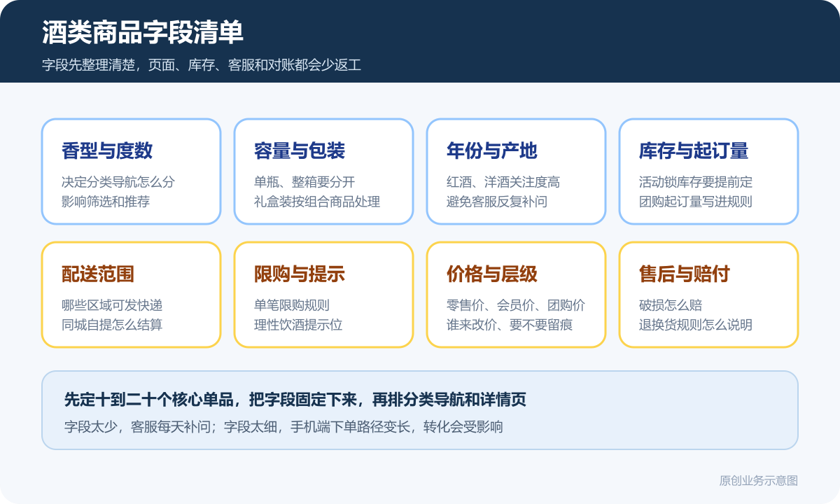Click the line 决定分类导航怎么分
840x504 pixels.
(x=118, y=182)
